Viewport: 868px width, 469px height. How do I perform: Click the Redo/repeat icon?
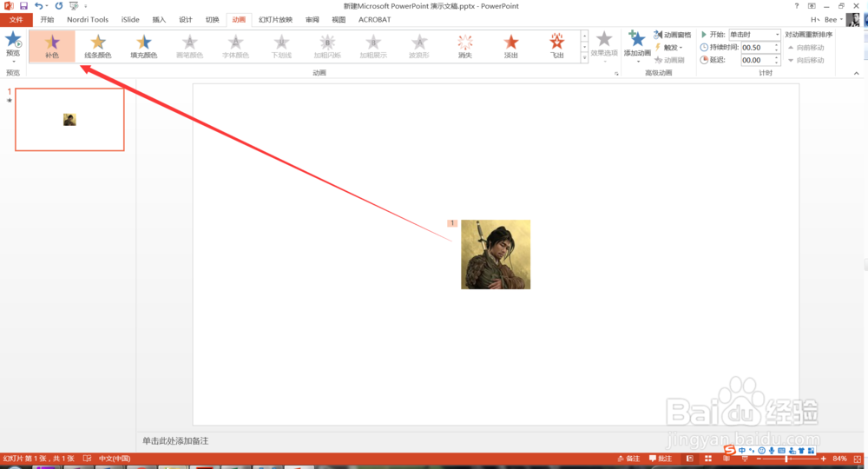[x=59, y=5]
